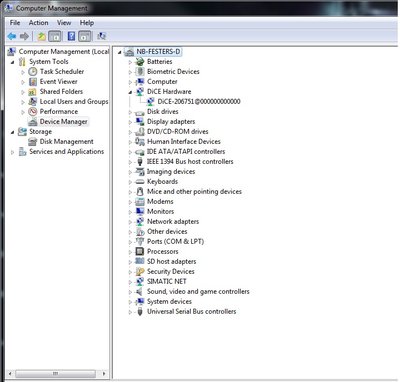Select the Other devices category
Image resolution: width=400 pixels, height=382 pixels.
coord(167,232)
